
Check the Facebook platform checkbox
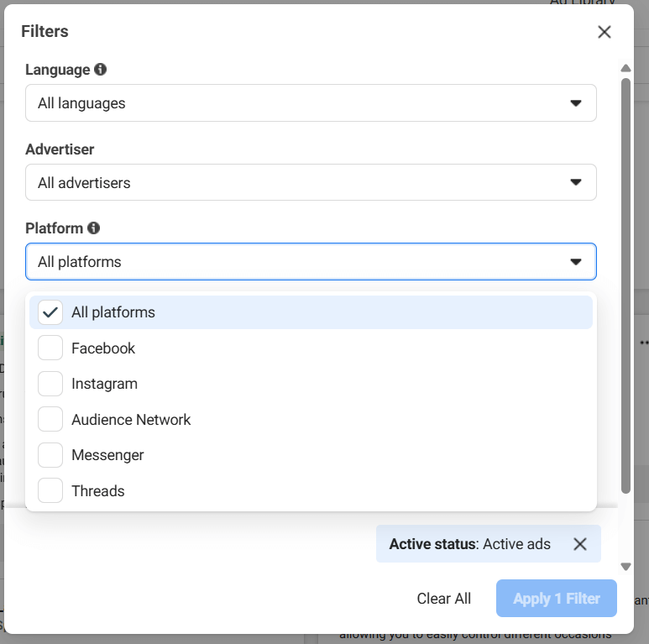point(50,348)
